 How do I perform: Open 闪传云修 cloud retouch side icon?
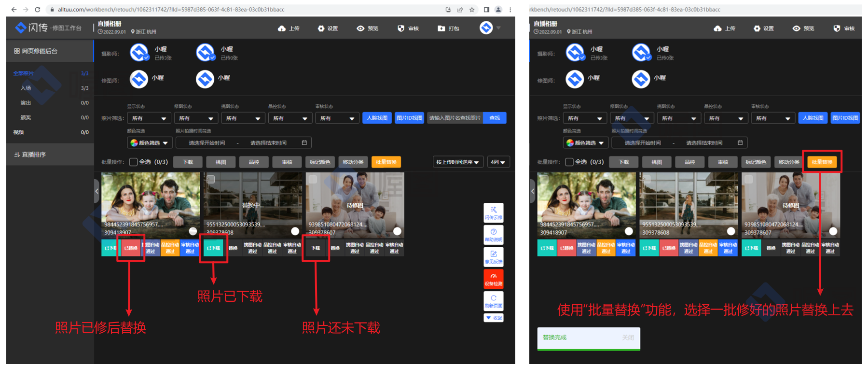point(494,212)
